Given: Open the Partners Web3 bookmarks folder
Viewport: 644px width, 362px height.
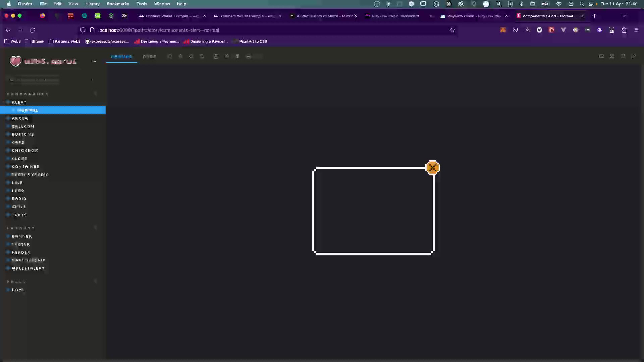Looking at the screenshot, I should (65, 41).
